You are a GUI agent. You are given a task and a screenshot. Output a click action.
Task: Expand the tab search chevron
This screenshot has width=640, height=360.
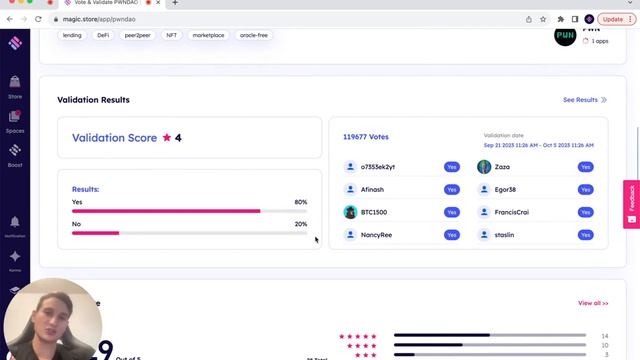click(x=631, y=2)
